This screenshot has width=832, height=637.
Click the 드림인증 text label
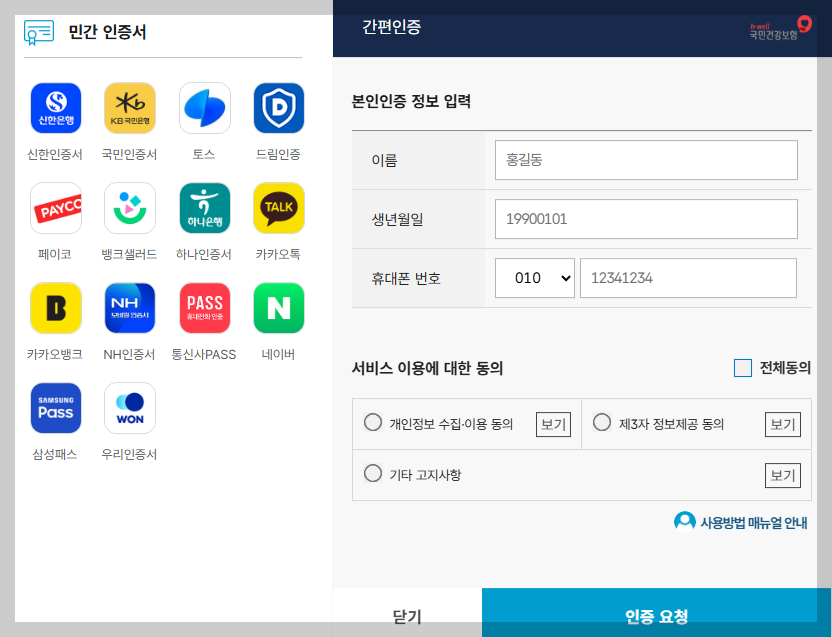click(x=279, y=154)
